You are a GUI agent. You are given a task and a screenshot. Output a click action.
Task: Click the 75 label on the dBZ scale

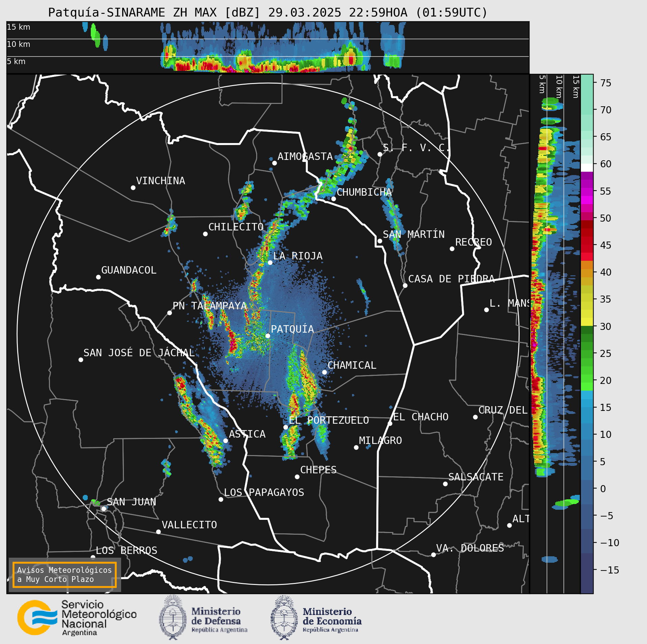coord(605,83)
